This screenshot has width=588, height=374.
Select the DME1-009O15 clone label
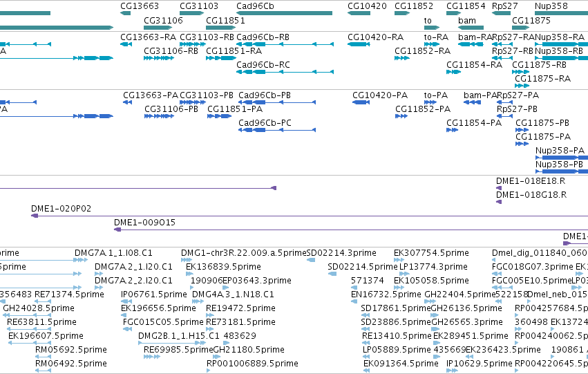coord(144,223)
